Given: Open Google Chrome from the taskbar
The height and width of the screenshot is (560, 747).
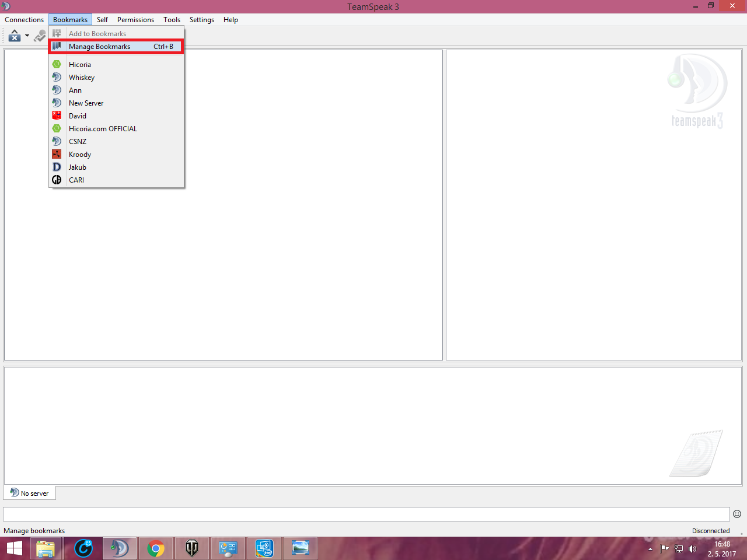Looking at the screenshot, I should point(156,548).
